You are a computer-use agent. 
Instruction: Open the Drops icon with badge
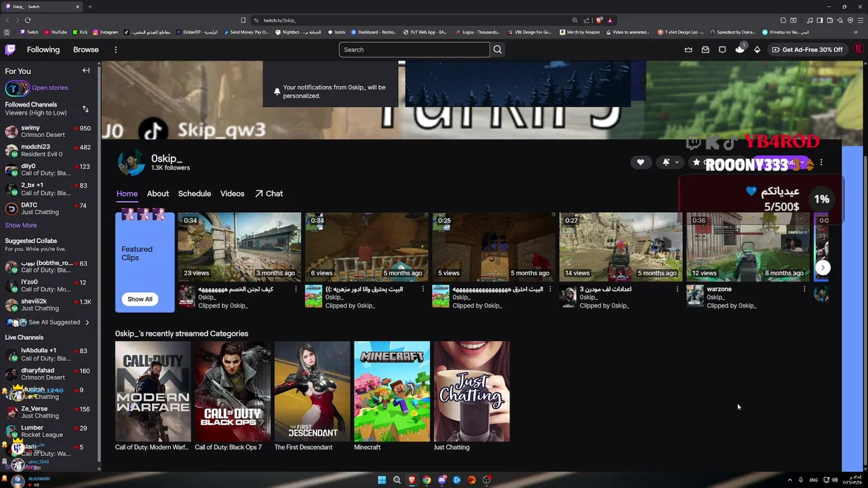tap(740, 49)
